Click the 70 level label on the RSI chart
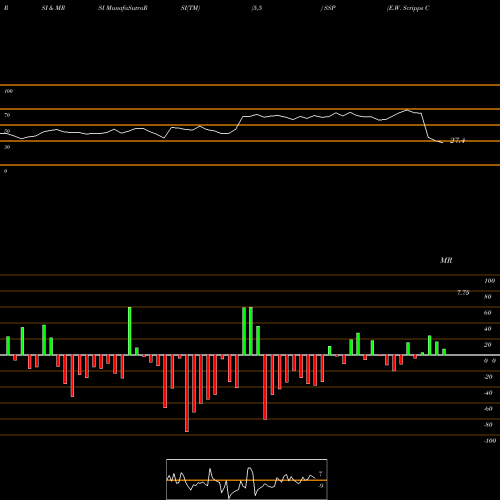 pos(7,115)
